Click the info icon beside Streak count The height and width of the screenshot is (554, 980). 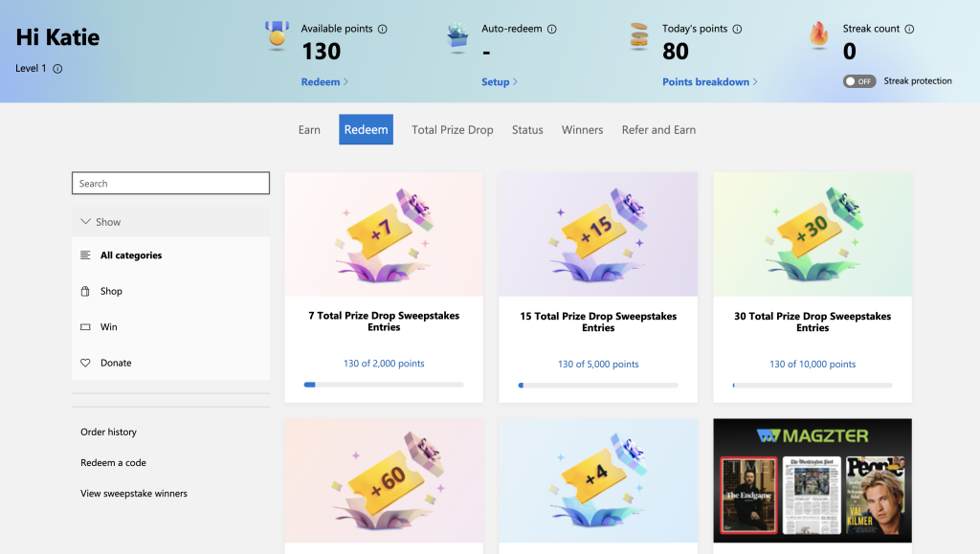click(907, 29)
